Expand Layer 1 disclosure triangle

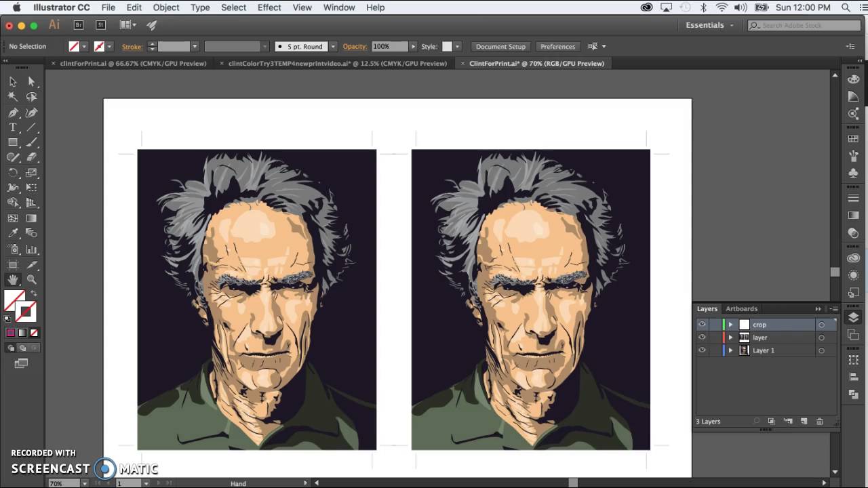(730, 350)
